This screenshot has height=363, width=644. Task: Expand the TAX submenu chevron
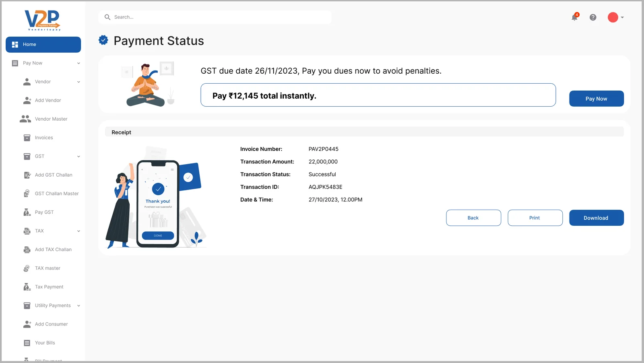pyautogui.click(x=78, y=231)
